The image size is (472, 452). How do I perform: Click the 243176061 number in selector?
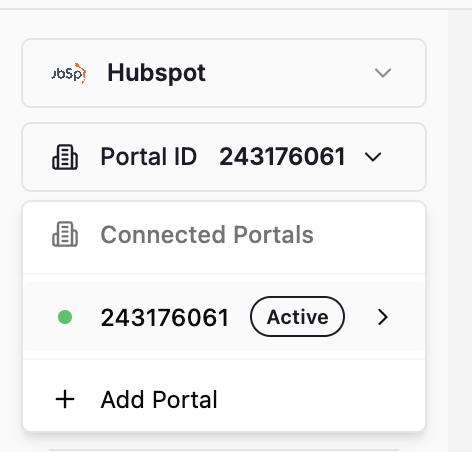pyautogui.click(x=282, y=157)
